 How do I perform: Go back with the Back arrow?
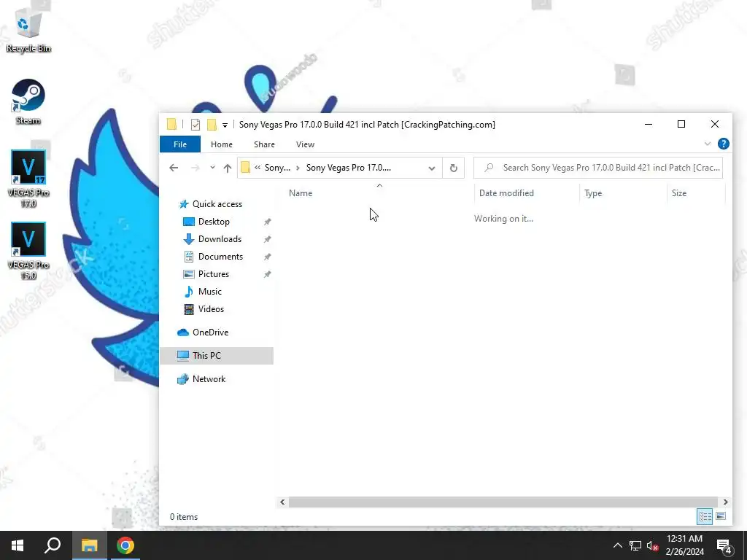(x=174, y=168)
